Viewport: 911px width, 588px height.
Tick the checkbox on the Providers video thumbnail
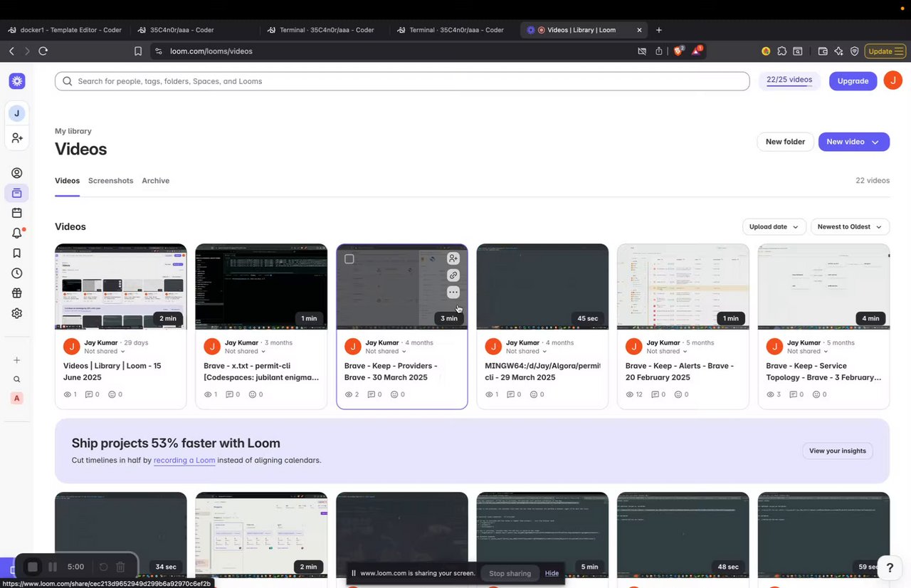349,259
